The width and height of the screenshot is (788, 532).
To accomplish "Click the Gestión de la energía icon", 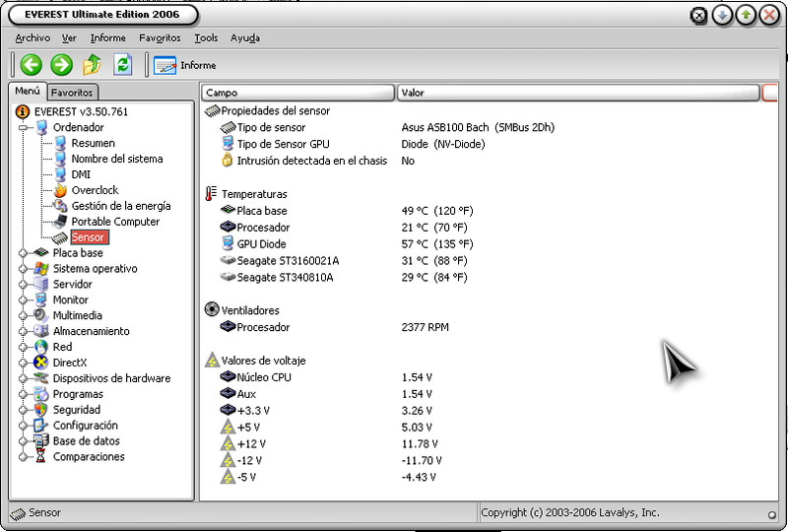I will [60, 206].
